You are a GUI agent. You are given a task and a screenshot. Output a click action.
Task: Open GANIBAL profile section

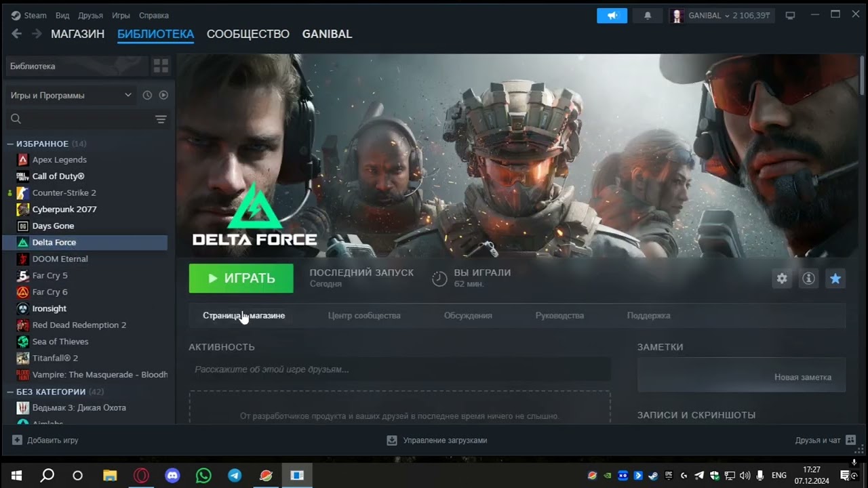[327, 34]
